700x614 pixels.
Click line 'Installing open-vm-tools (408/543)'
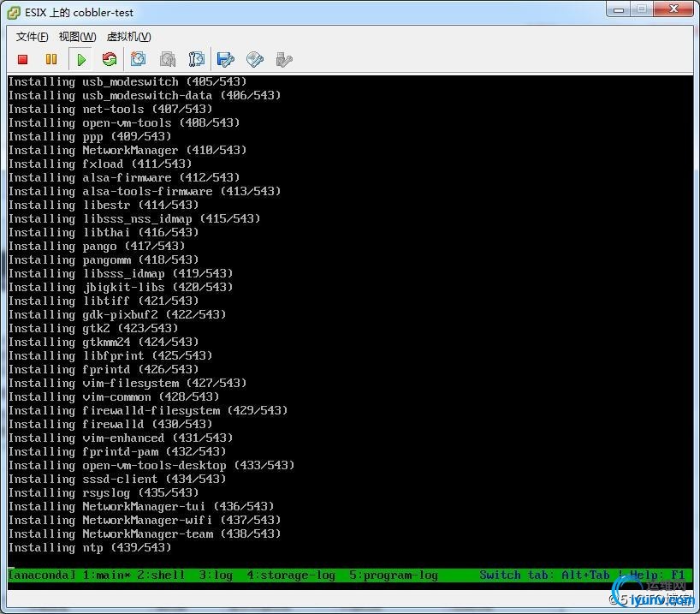[x=124, y=123]
